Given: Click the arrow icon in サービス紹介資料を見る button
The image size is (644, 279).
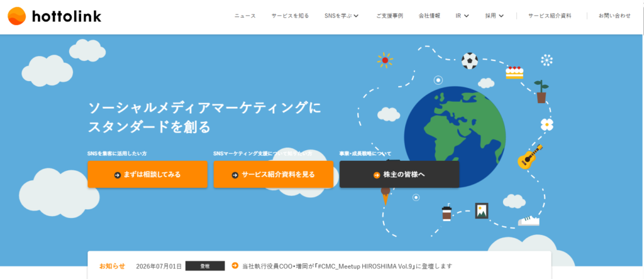Looking at the screenshot, I should [235, 175].
